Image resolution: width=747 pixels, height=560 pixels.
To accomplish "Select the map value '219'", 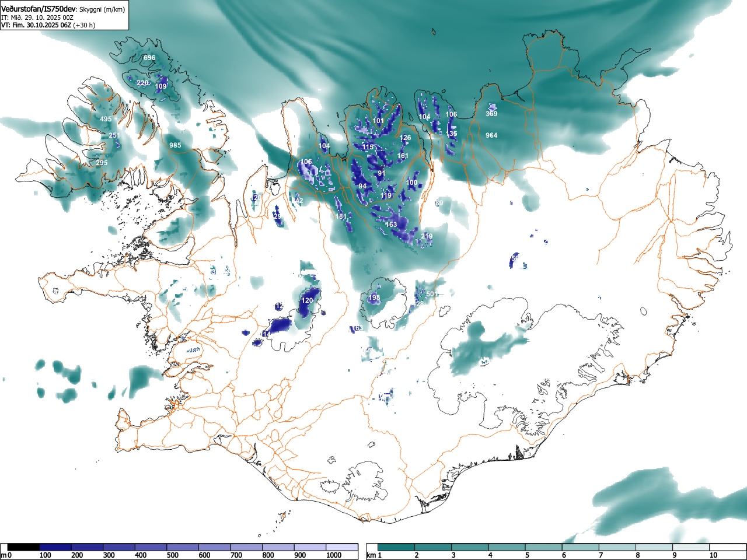I will coord(427,236).
